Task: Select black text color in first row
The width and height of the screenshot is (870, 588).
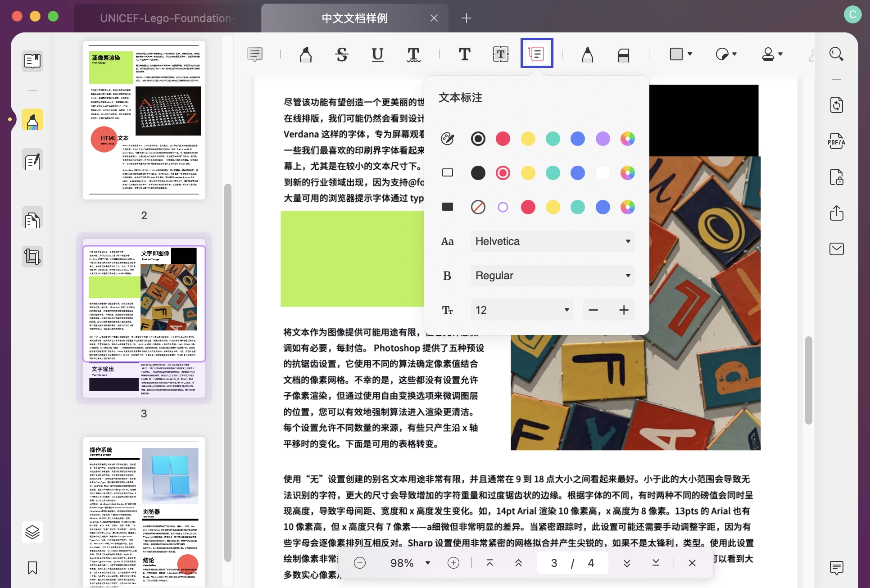Action: [478, 139]
